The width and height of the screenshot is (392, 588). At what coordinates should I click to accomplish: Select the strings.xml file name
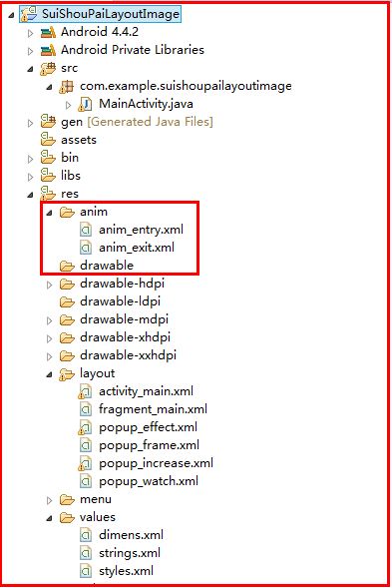[x=130, y=553]
